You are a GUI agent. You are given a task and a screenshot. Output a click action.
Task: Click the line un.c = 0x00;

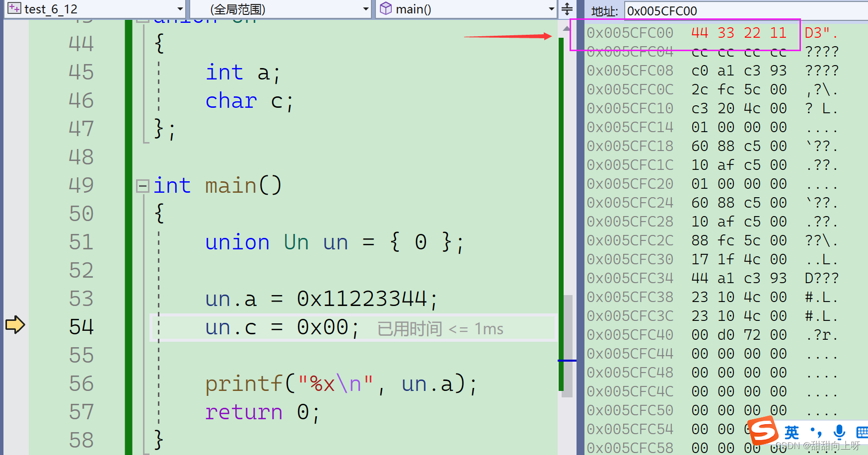[282, 328]
